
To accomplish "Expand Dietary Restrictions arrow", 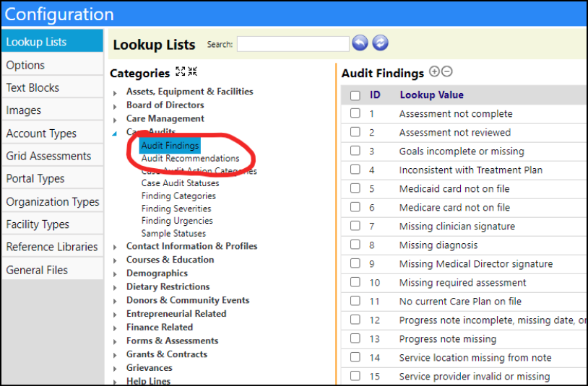I will tap(115, 288).
